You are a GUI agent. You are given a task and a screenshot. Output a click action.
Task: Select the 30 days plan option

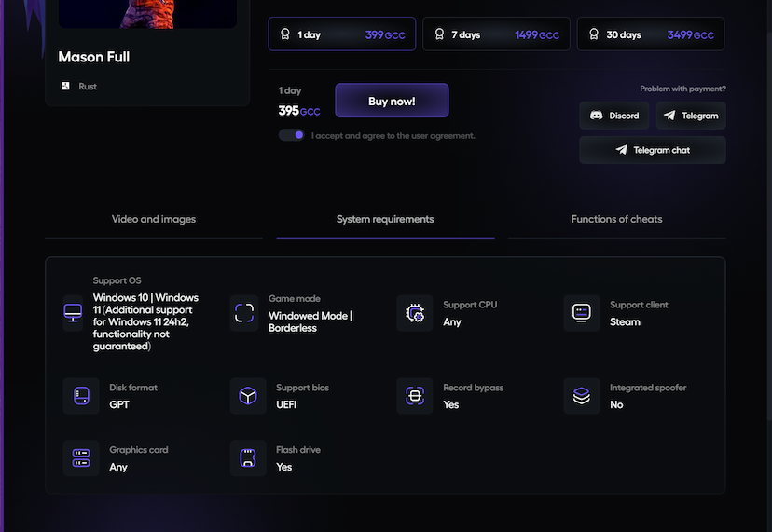point(650,34)
